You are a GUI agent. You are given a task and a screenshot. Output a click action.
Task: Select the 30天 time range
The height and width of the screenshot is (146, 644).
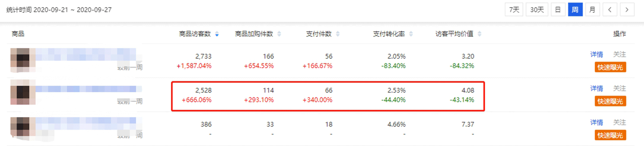[x=537, y=10]
